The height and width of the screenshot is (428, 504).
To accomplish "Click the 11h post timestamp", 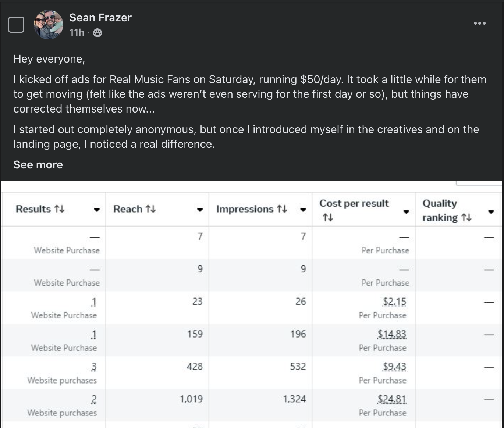I will tap(77, 33).
